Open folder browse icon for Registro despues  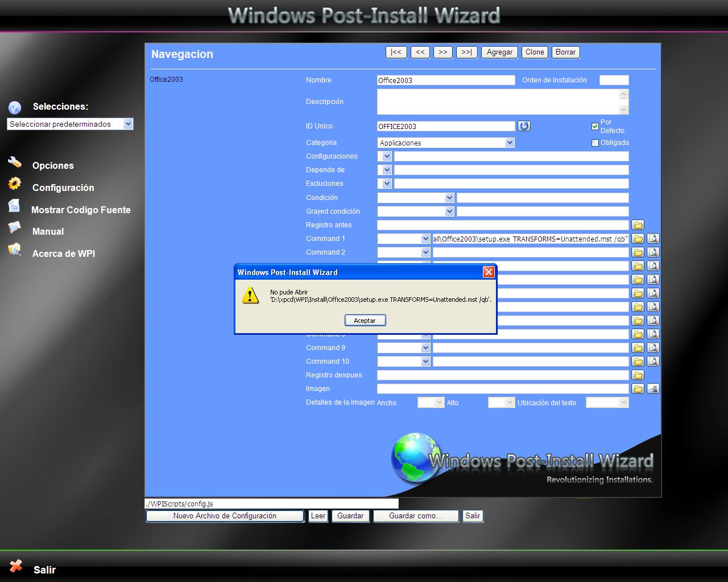(638, 375)
